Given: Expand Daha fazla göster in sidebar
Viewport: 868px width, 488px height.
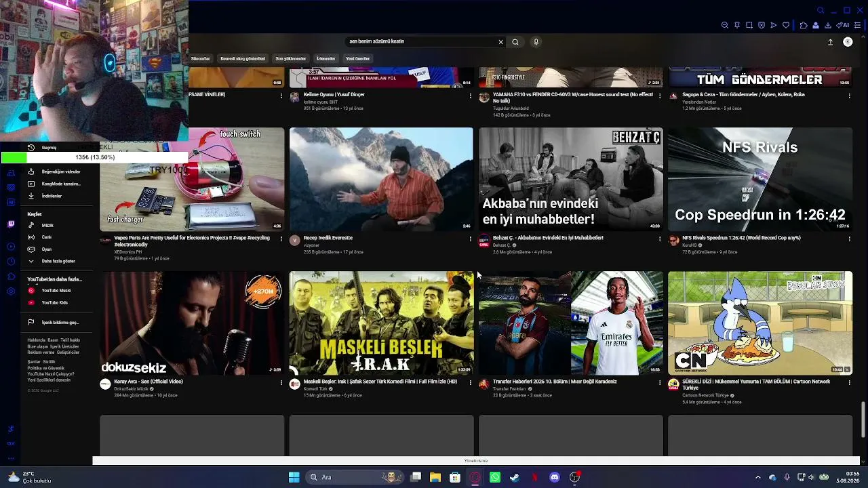Looking at the screenshot, I should 60,261.
